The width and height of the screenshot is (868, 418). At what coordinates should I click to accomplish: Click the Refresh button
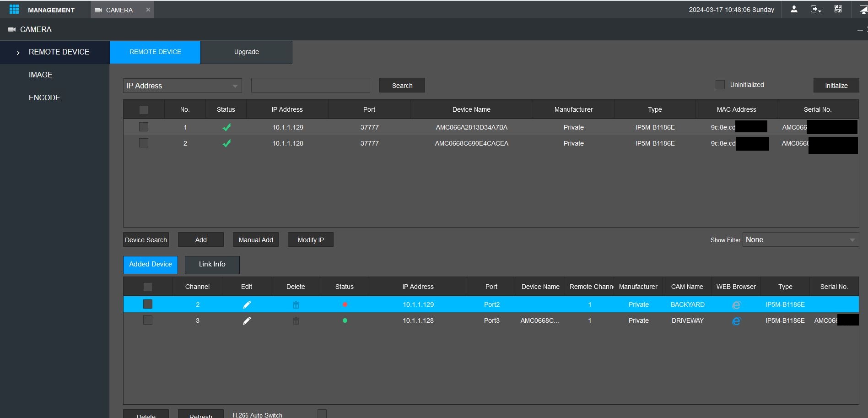pos(201,414)
